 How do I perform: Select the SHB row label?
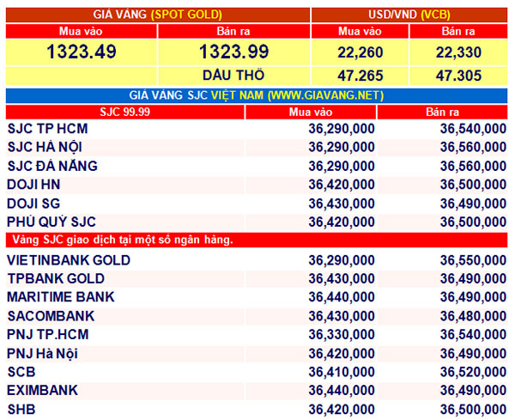coord(21,410)
